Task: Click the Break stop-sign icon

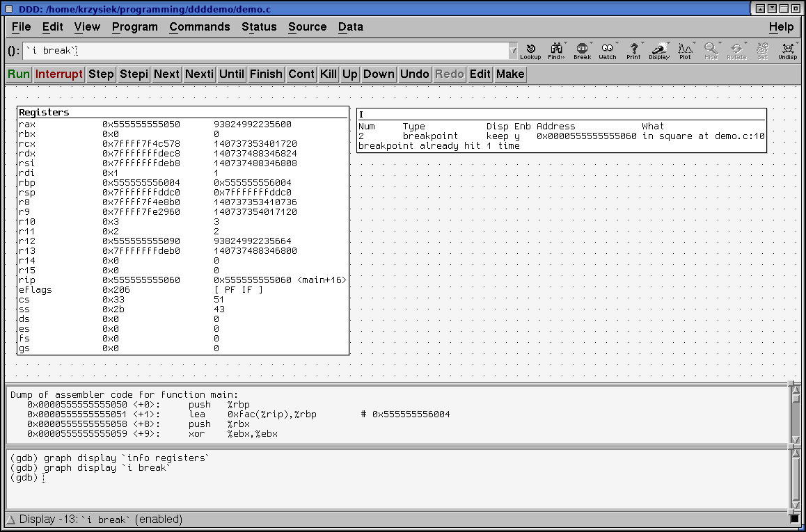Action: (x=582, y=51)
